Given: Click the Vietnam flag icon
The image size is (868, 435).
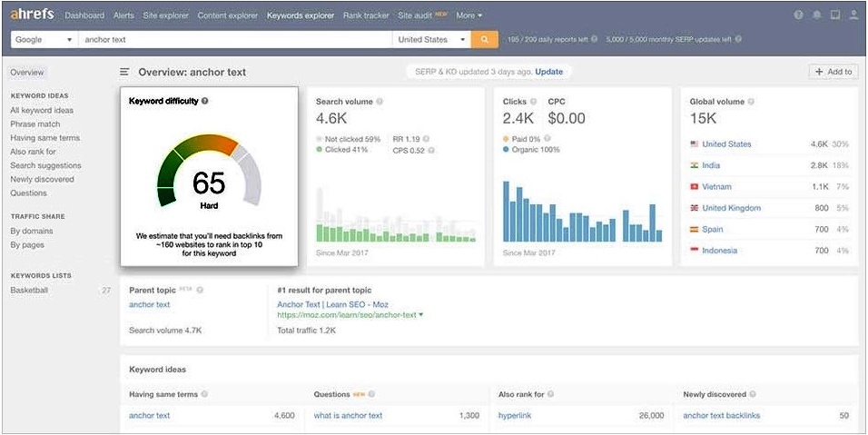Looking at the screenshot, I should pyautogui.click(x=695, y=187).
